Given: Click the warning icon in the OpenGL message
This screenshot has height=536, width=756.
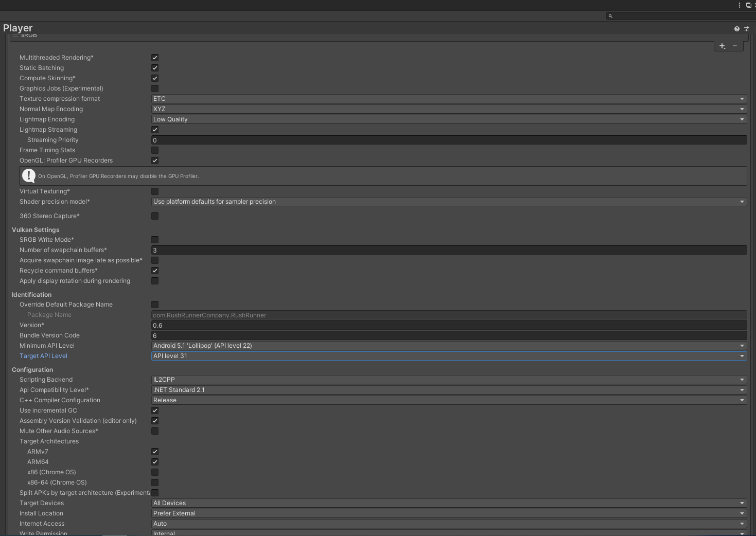Looking at the screenshot, I should pyautogui.click(x=28, y=175).
